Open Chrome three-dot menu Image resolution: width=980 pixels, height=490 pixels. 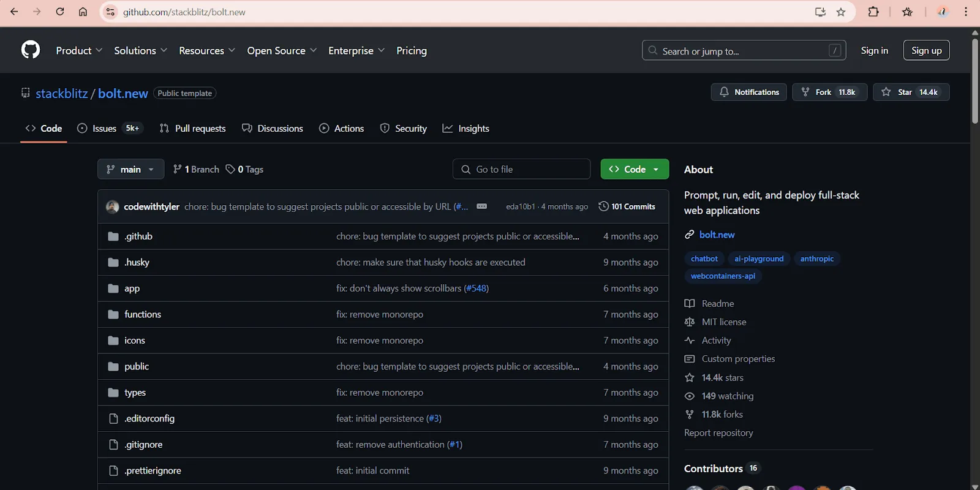(x=966, y=12)
